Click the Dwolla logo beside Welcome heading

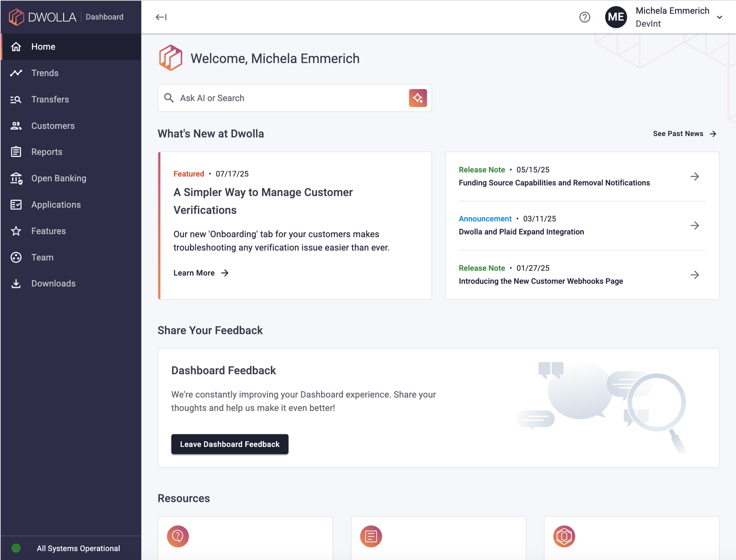coord(170,58)
